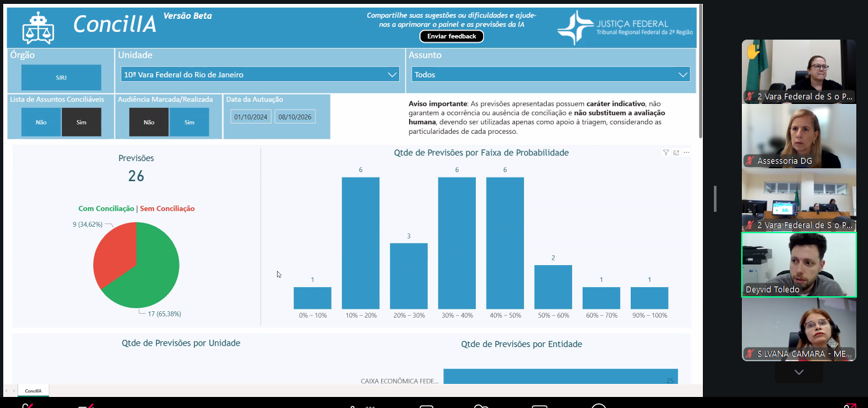Viewport: 868px width, 408px height.
Task: Click the raised hand icon on the first video tile
Action: coord(753,51)
